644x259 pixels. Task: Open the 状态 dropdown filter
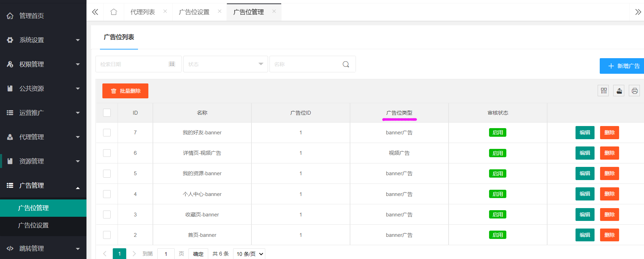(x=226, y=64)
